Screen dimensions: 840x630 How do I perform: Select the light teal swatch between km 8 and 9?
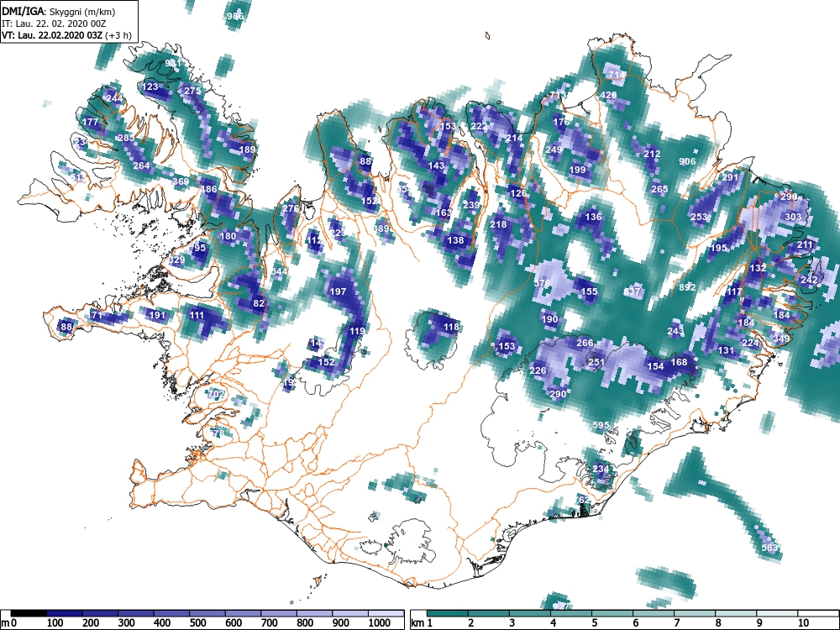(x=736, y=614)
